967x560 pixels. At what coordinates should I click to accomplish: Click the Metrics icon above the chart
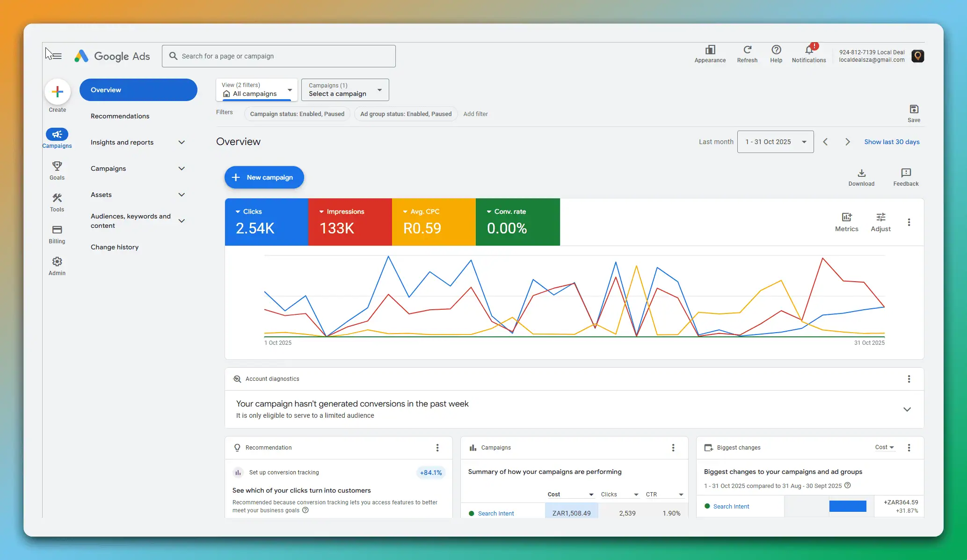point(846,218)
